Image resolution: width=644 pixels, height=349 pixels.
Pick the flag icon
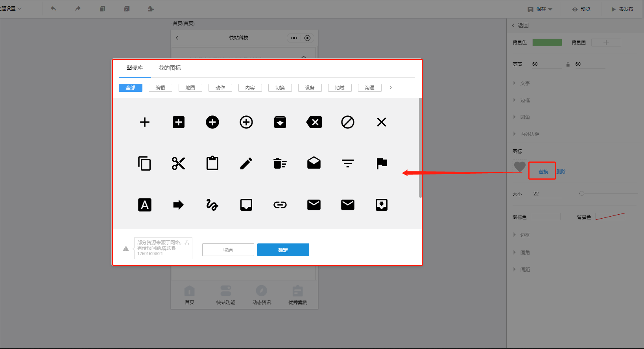tap(382, 163)
